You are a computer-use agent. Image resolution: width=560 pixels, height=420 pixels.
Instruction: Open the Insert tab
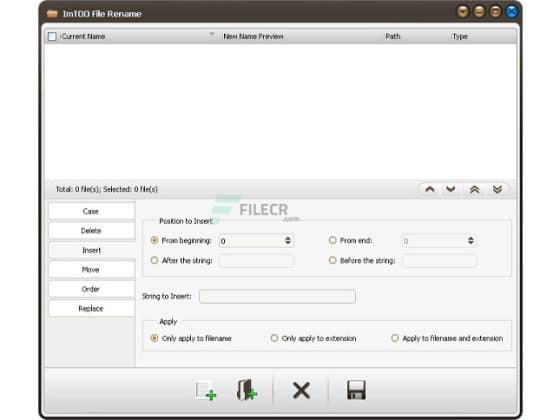pos(91,250)
